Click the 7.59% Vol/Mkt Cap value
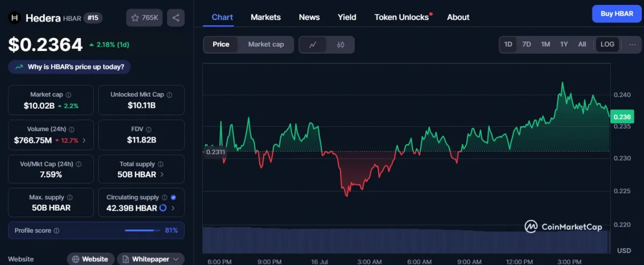This screenshot has width=644, height=265. point(50,175)
